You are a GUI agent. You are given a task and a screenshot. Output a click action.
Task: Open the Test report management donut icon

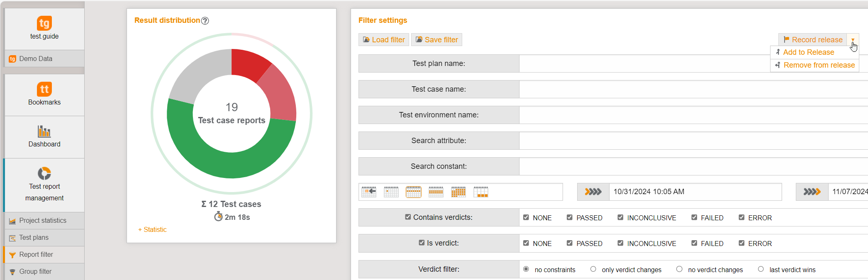pyautogui.click(x=44, y=173)
